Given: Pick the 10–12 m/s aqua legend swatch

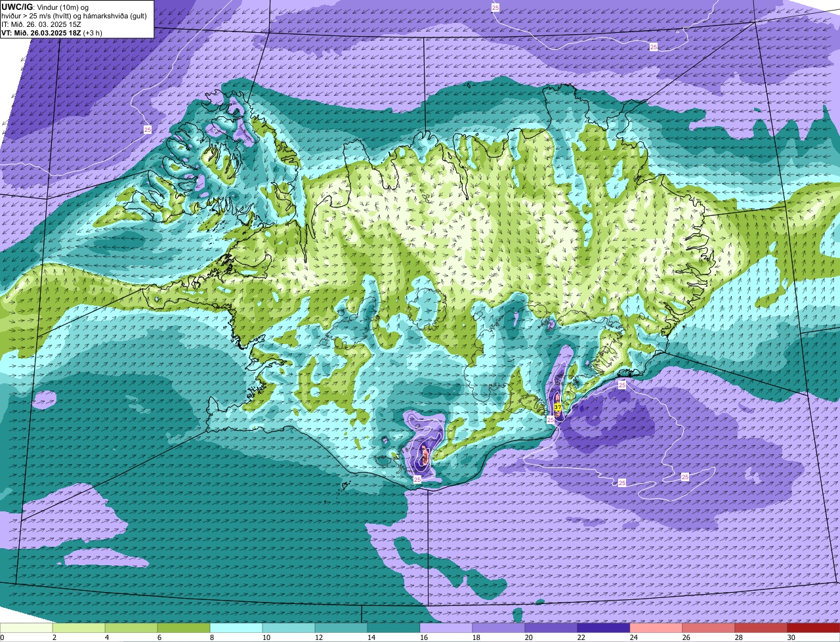Looking at the screenshot, I should coord(289,628).
